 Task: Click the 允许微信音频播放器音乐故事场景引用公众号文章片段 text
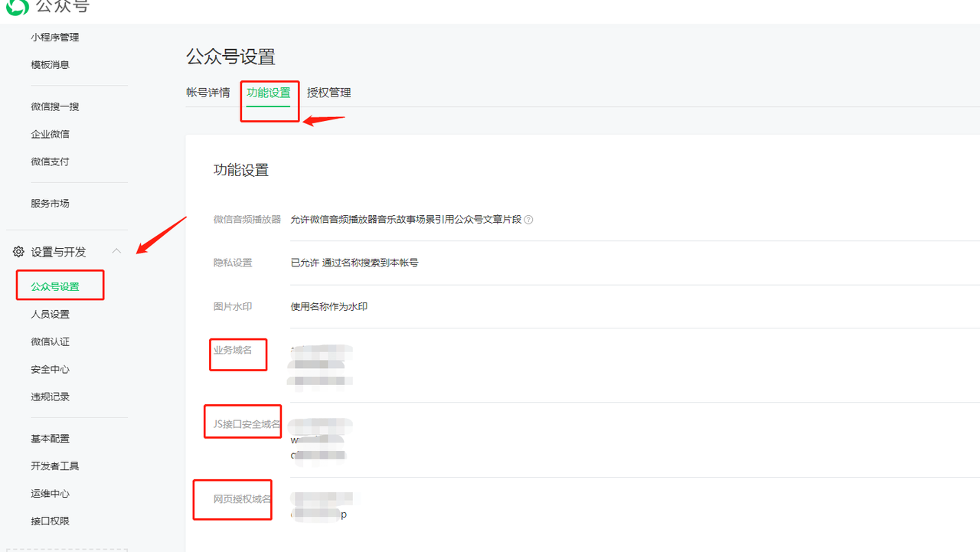click(406, 220)
